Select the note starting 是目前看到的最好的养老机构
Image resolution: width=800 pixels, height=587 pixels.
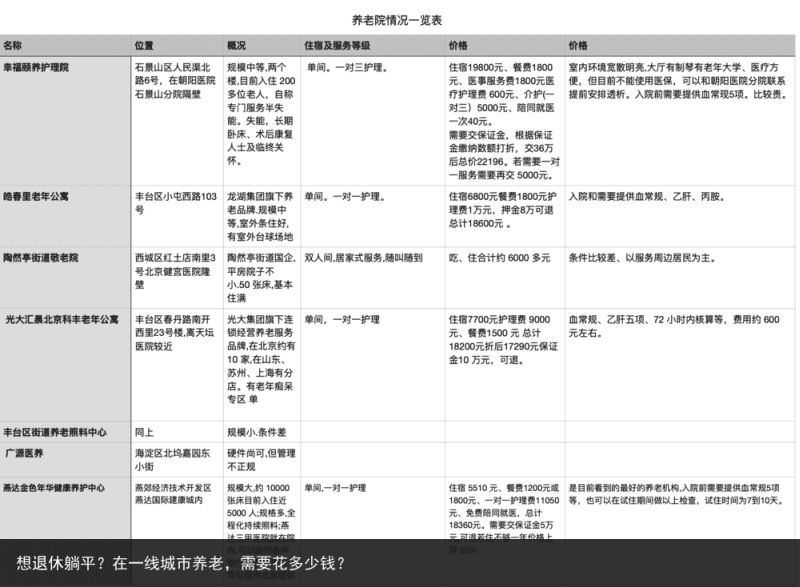point(676,494)
